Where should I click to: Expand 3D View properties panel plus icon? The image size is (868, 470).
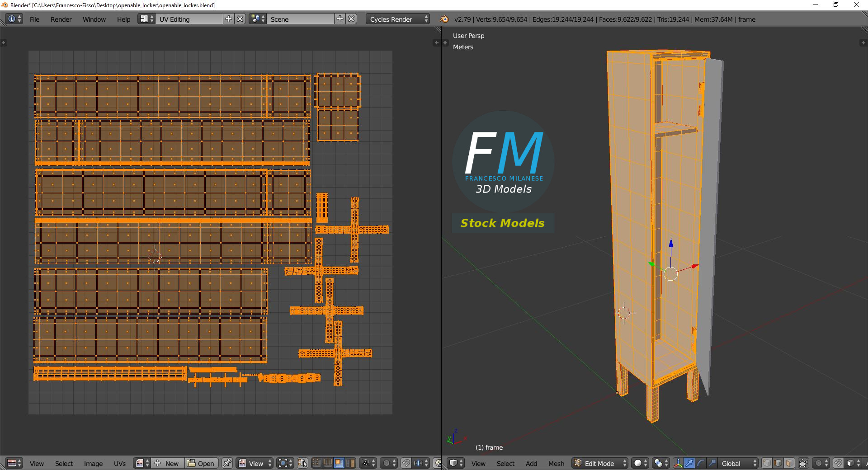tap(863, 43)
